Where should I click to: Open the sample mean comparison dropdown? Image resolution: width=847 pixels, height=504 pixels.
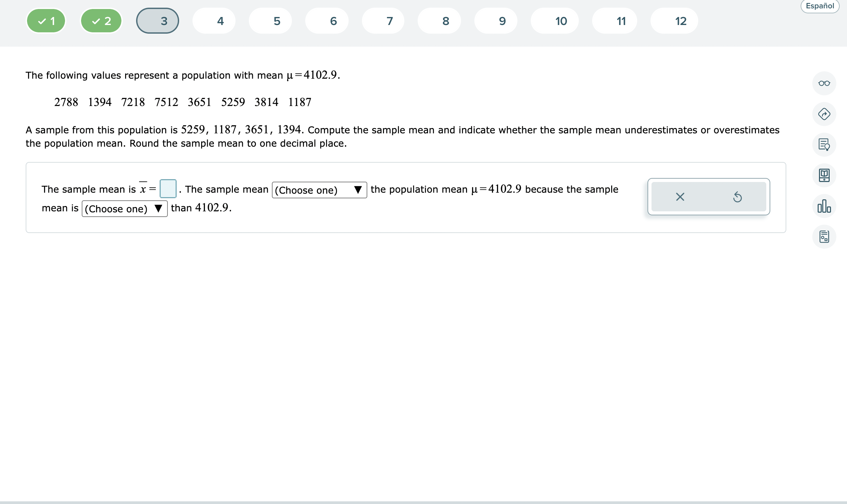tap(319, 190)
